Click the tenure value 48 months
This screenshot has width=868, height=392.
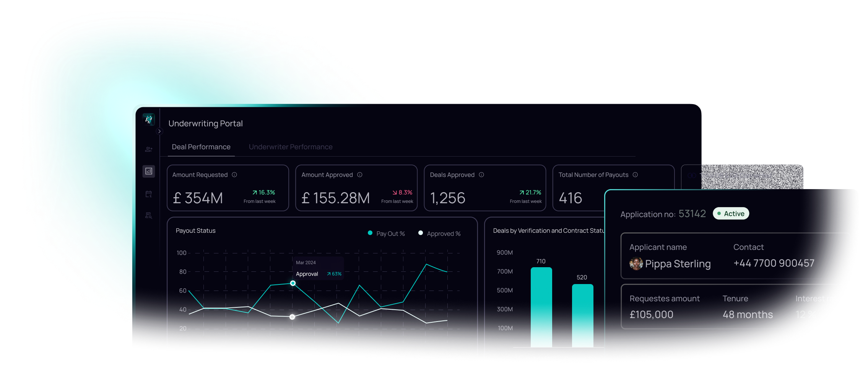click(x=748, y=315)
